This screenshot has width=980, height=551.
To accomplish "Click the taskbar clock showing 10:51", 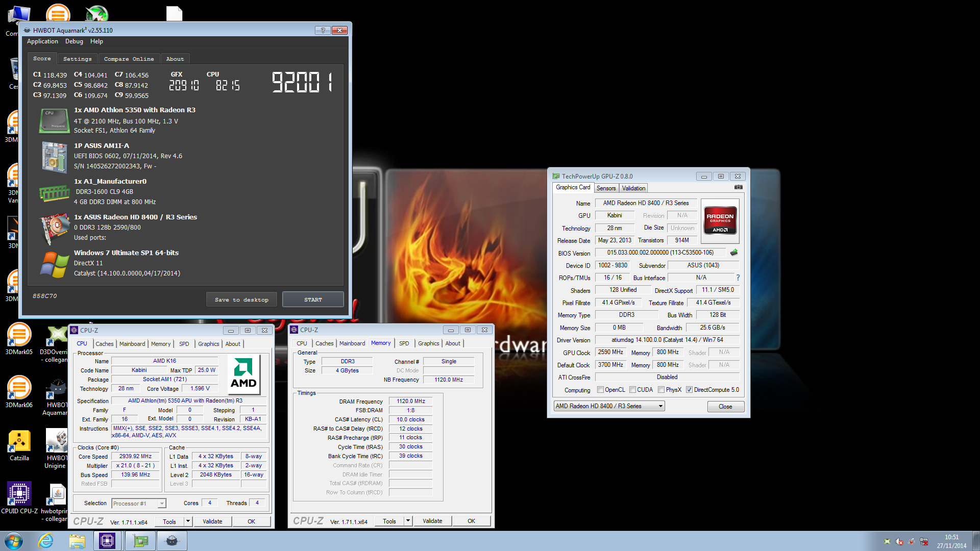I will [951, 541].
